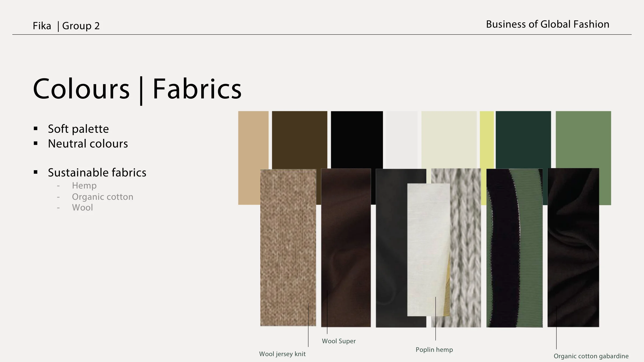Click the 'Neutral colours' bullet
The width and height of the screenshot is (644, 362).
click(88, 144)
